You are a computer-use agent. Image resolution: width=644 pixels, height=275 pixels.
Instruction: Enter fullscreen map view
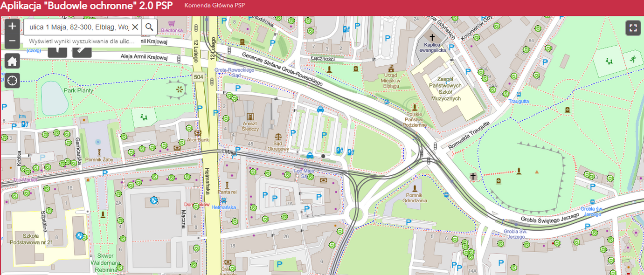pyautogui.click(x=633, y=28)
